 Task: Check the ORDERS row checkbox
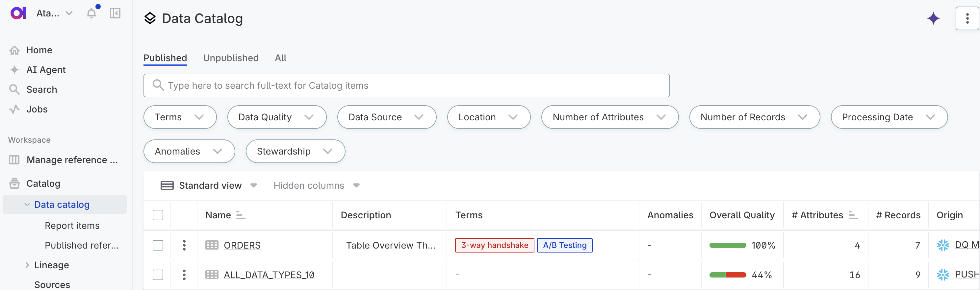[158, 245]
